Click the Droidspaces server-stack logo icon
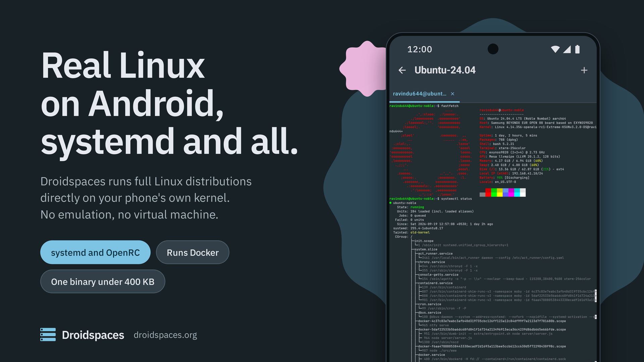644x362 pixels. pos(48,335)
